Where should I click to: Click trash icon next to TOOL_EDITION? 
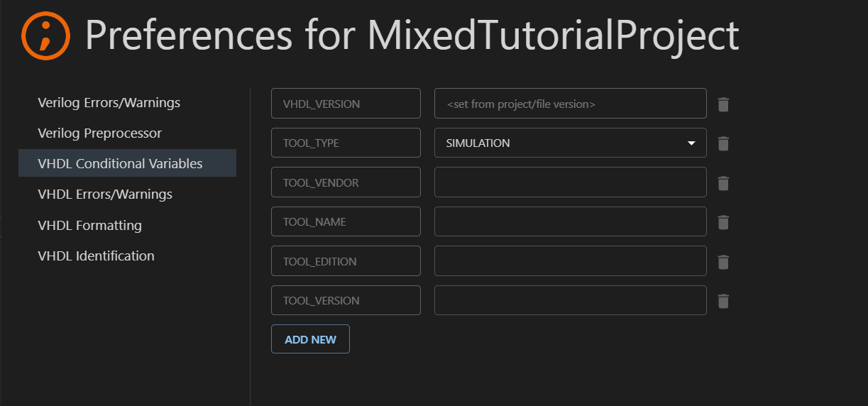723,262
